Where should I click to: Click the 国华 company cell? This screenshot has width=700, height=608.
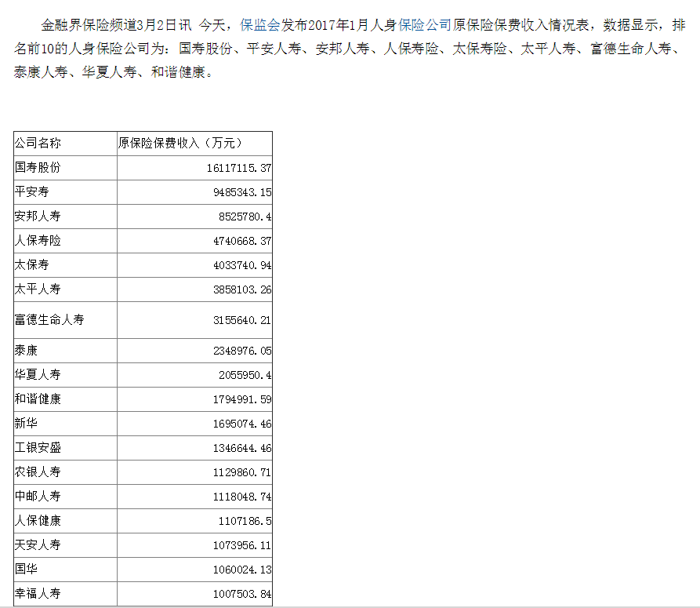[x=66, y=570]
